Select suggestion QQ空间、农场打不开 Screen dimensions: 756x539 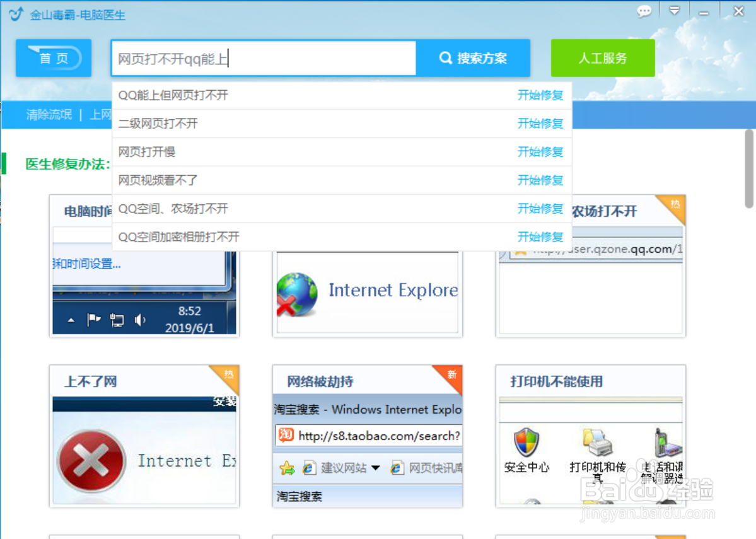tap(173, 209)
